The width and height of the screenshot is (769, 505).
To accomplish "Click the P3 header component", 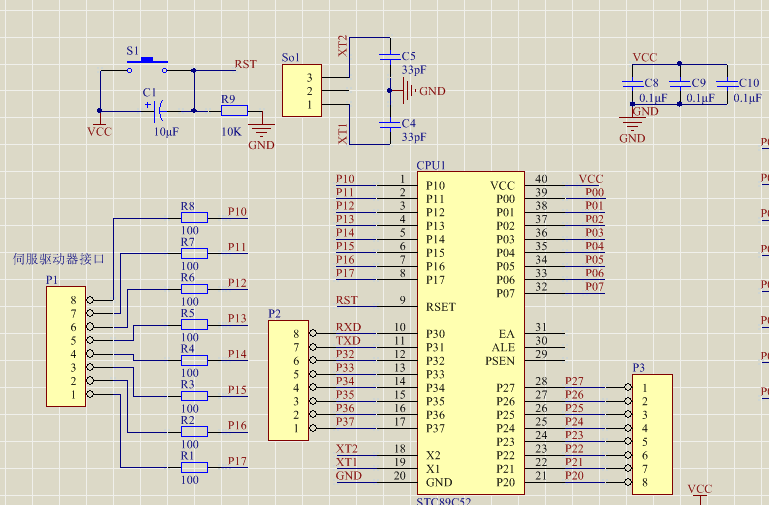I will (651, 434).
